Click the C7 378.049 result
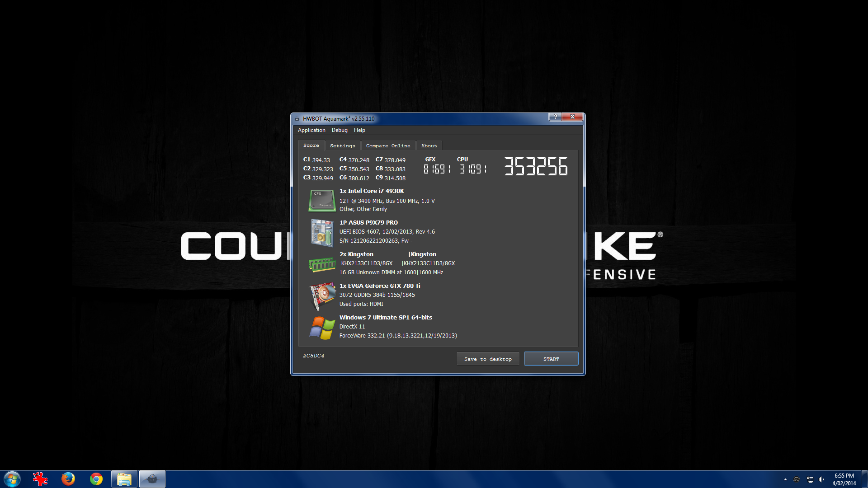Image resolution: width=868 pixels, height=488 pixels. click(x=390, y=160)
